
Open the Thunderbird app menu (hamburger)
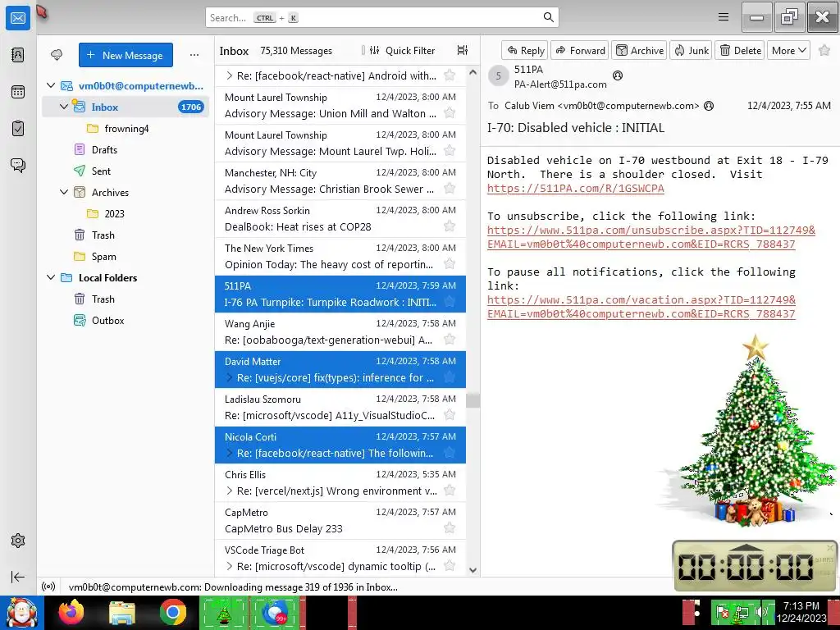click(x=724, y=17)
